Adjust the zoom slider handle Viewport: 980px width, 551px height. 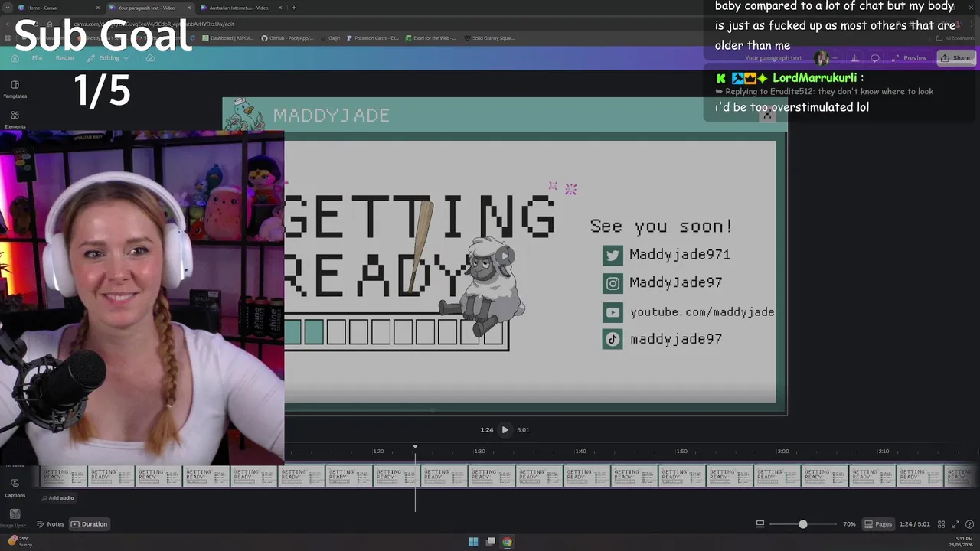click(x=802, y=524)
